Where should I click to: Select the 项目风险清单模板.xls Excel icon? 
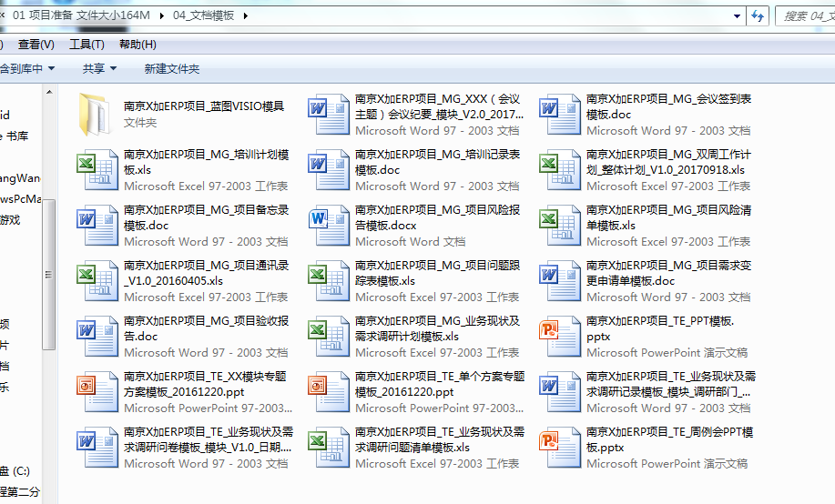pyautogui.click(x=560, y=225)
